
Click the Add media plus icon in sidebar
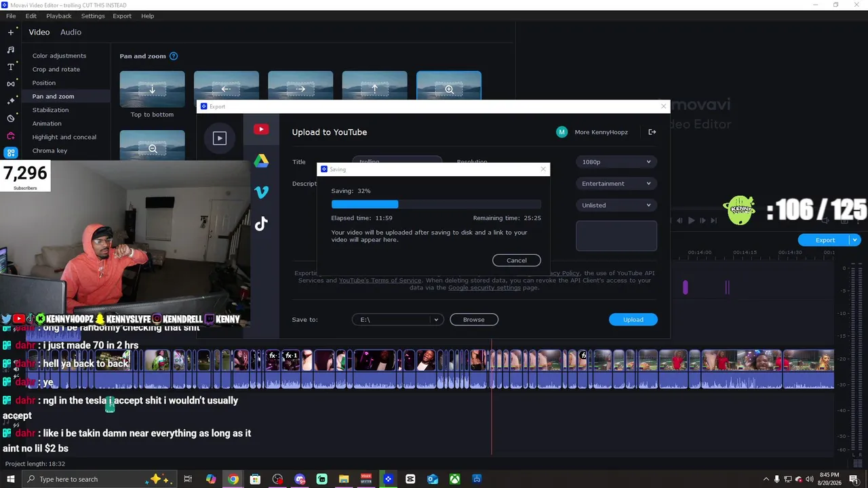(11, 32)
